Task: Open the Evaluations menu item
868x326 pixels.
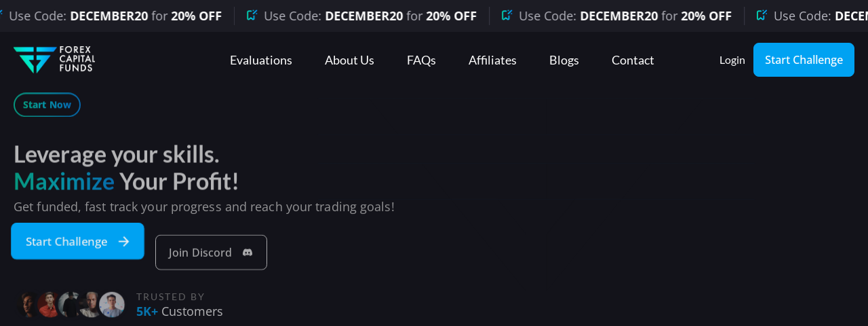Action: pos(261,60)
